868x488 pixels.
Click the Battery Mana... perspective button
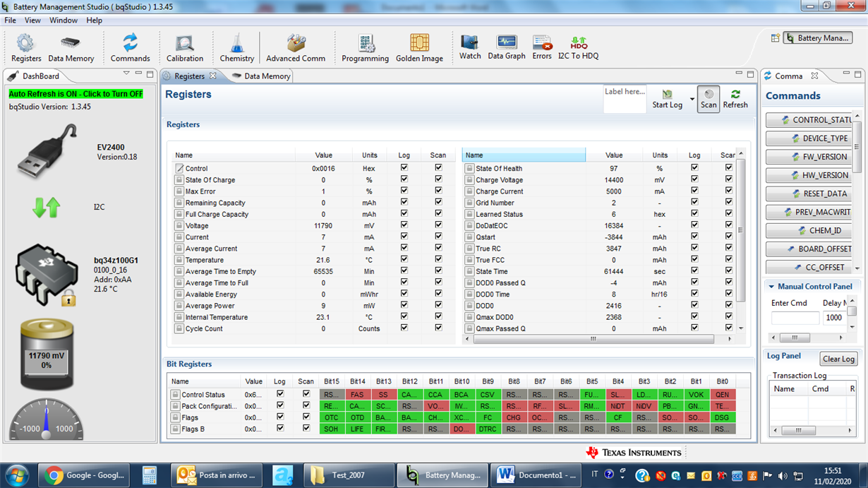pyautogui.click(x=818, y=38)
